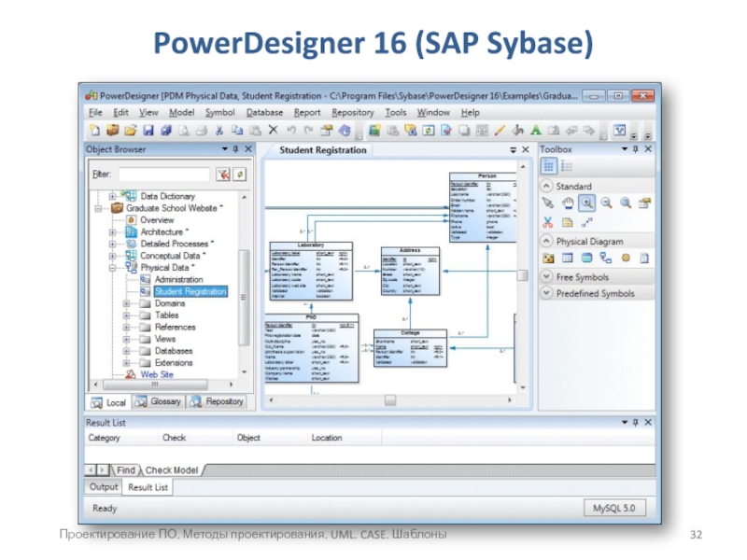The height and width of the screenshot is (560, 747).
Task: Collapse the Graduate School Website node
Action: pyautogui.click(x=98, y=208)
